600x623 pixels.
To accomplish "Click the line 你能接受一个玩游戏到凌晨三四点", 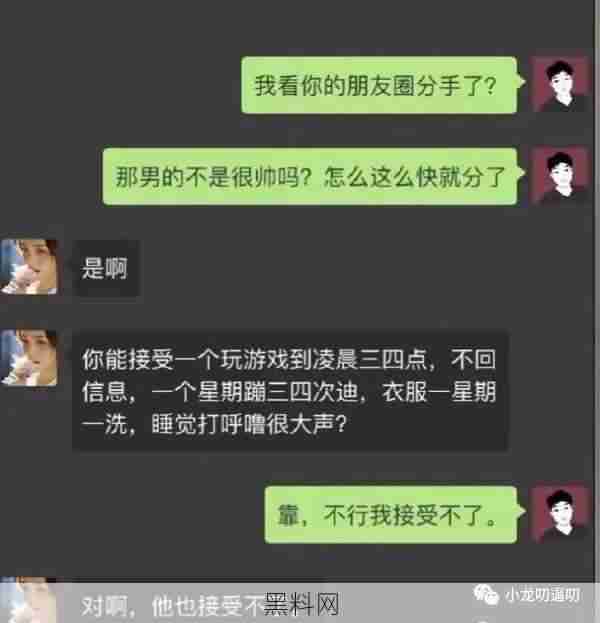I will (254, 360).
